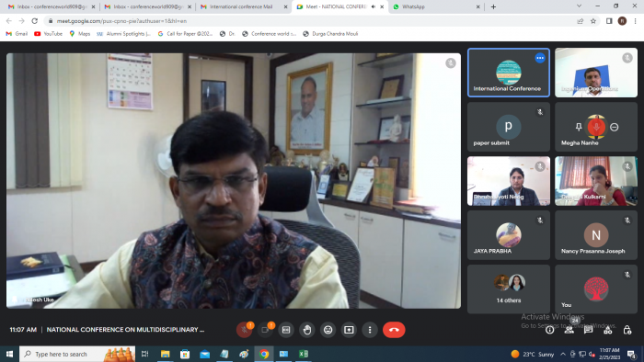Toggle closed captions button
Image resolution: width=644 pixels, height=362 pixels.
[x=286, y=330]
